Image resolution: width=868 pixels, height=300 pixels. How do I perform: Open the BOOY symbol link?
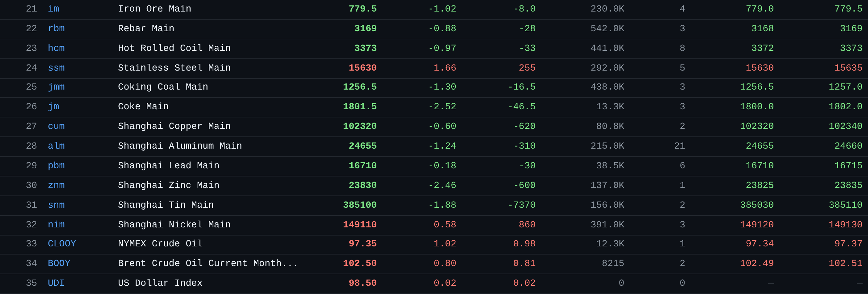click(59, 263)
